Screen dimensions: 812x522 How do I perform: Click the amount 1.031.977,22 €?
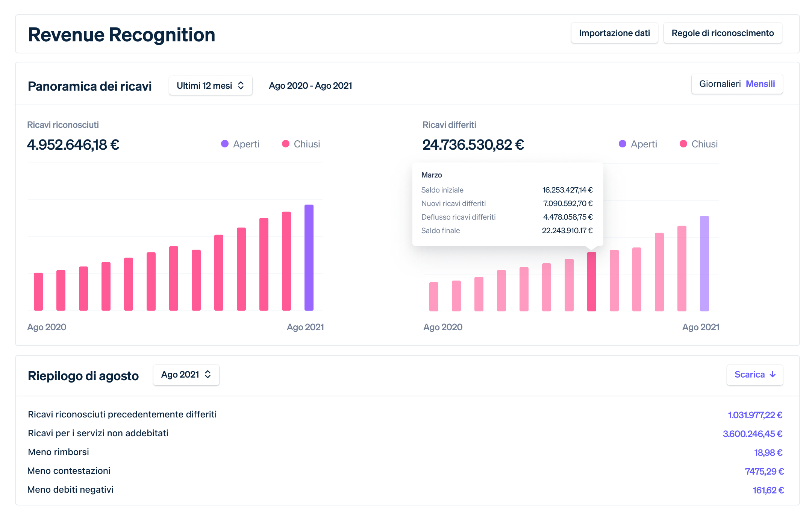[x=755, y=415]
